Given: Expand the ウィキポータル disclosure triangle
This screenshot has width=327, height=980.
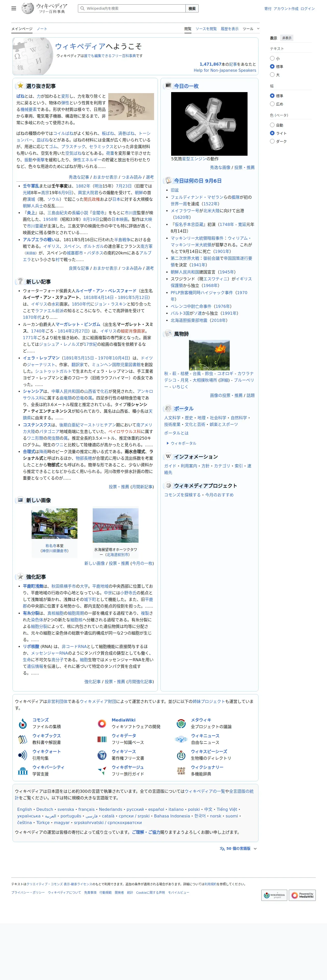Looking at the screenshot, I should 168,443.
